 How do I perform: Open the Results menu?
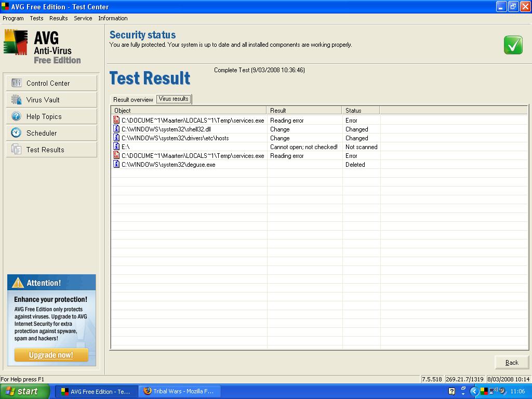(58, 18)
